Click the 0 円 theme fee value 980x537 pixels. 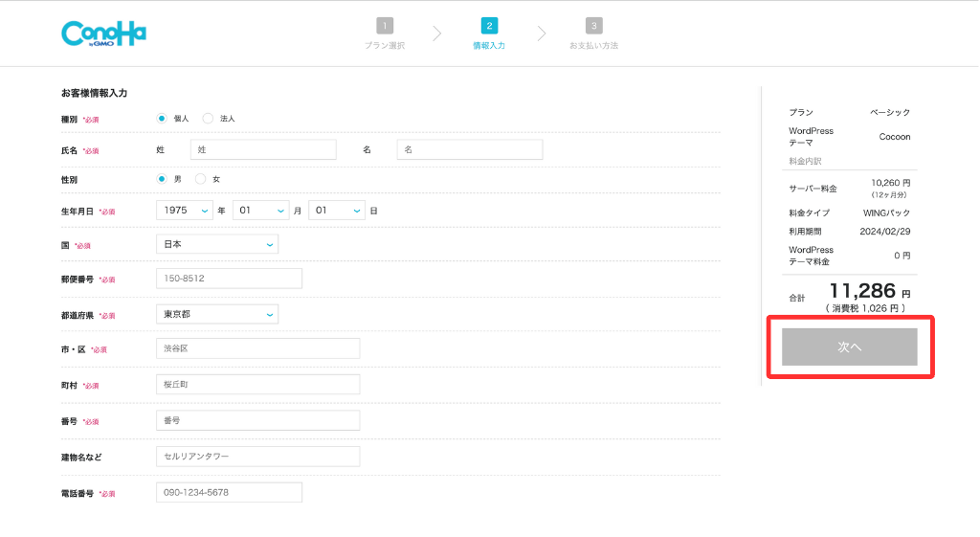coord(902,256)
